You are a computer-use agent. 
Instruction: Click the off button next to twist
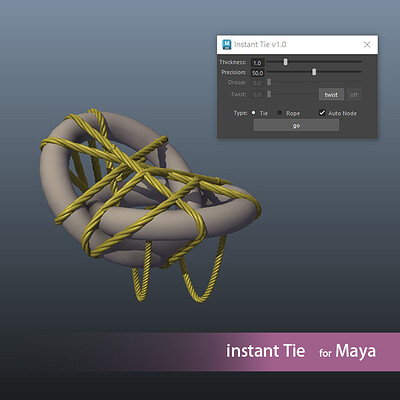tap(354, 95)
